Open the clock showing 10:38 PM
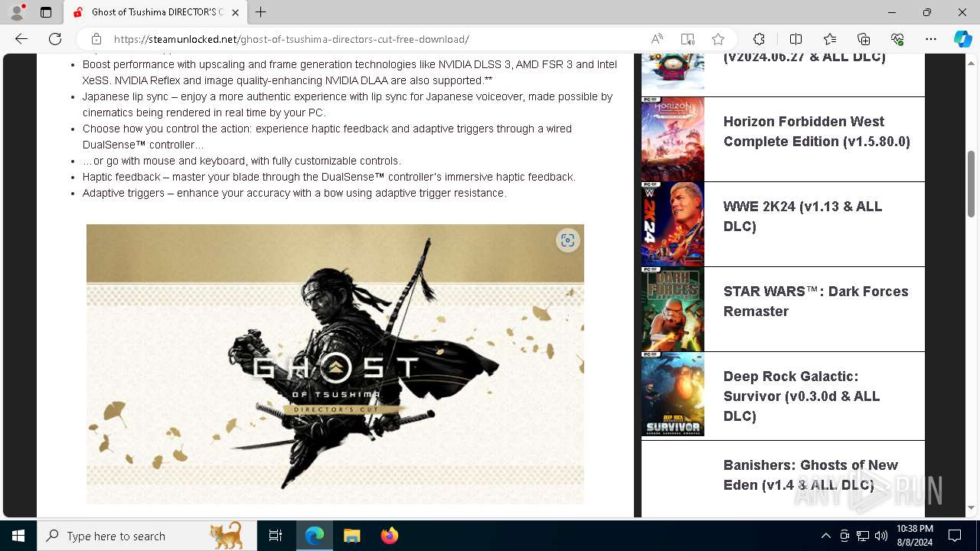 tap(914, 536)
